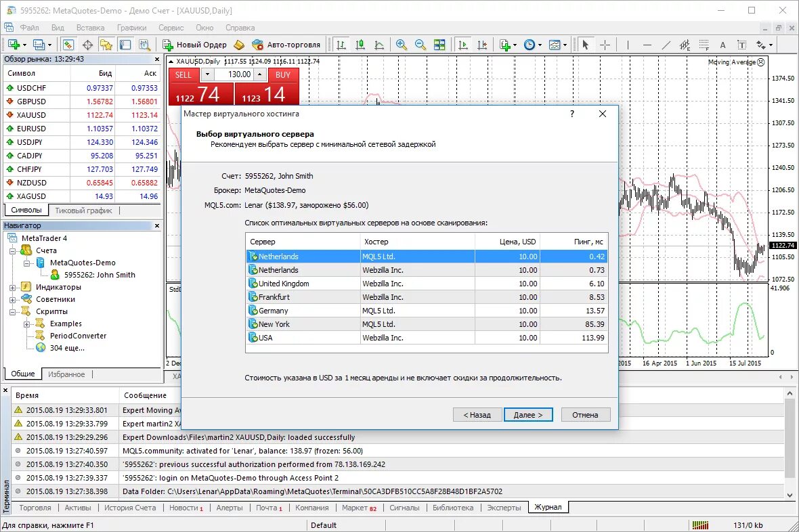Switch chart to line chart icon
The height and width of the screenshot is (532, 799).
click(x=379, y=45)
